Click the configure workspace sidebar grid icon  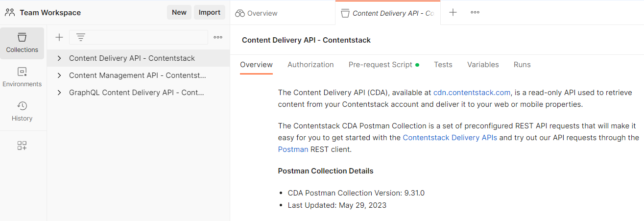tap(22, 146)
